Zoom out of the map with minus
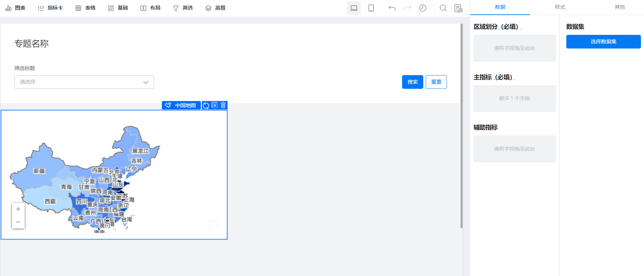The image size is (644, 276). (18, 222)
